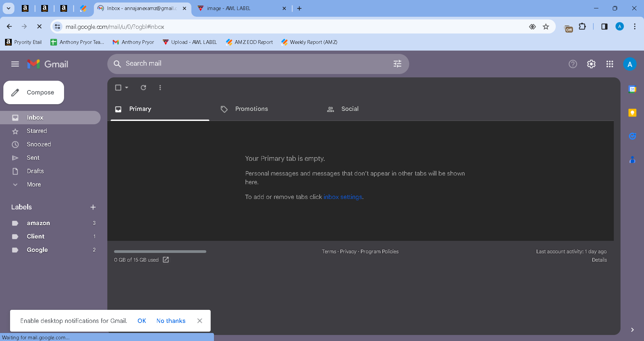Open Google Keep side panel
644x341 pixels.
tap(632, 113)
